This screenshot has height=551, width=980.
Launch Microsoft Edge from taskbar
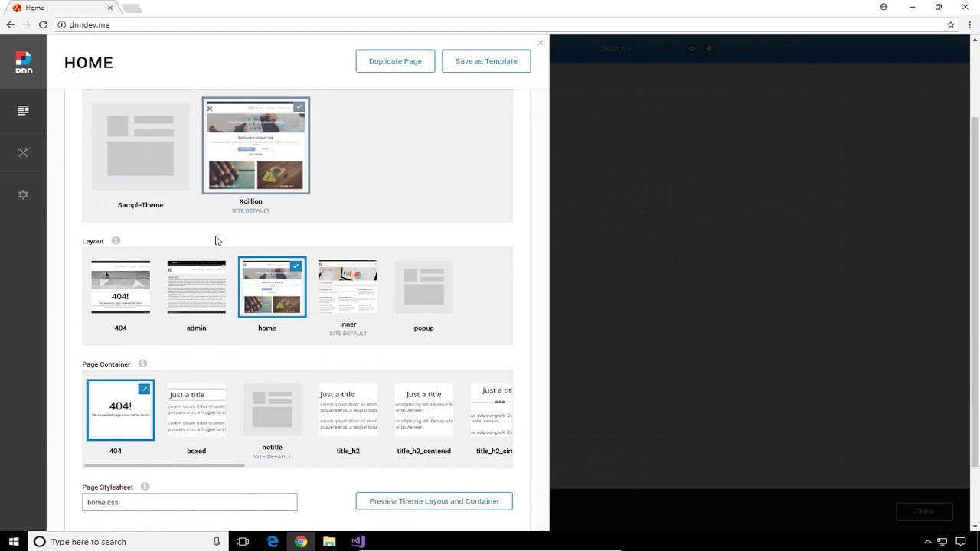(x=273, y=541)
